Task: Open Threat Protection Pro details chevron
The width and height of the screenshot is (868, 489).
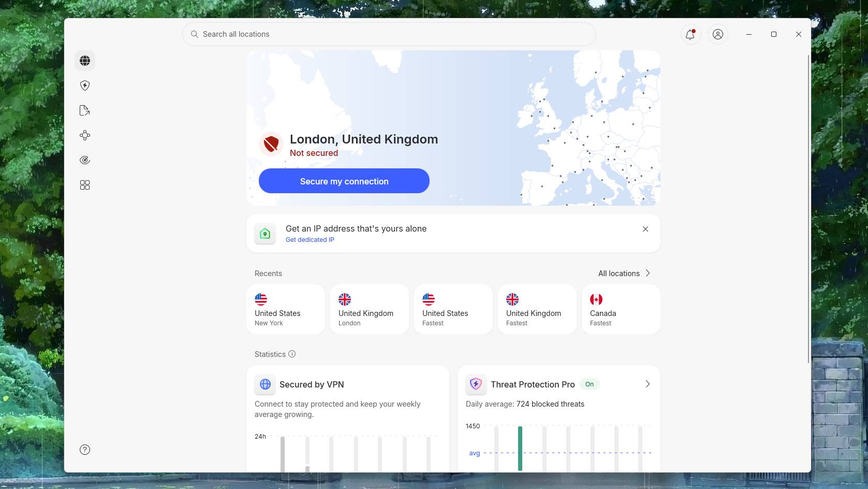Action: [x=648, y=384]
